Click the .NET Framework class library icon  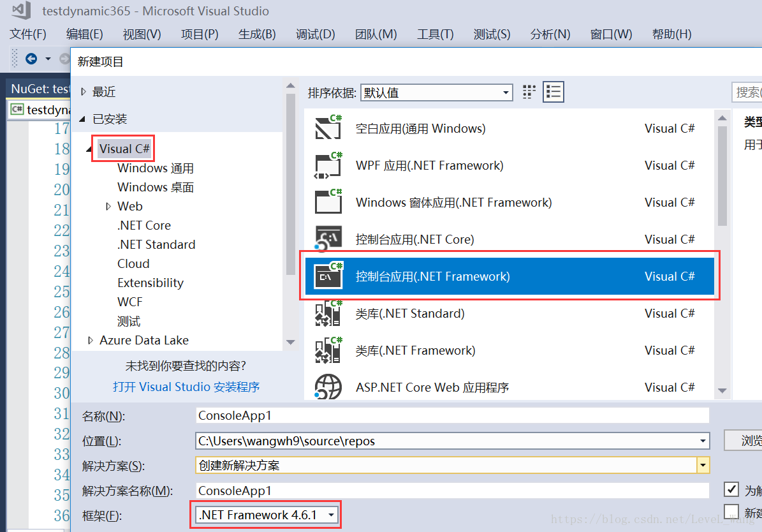pyautogui.click(x=328, y=350)
